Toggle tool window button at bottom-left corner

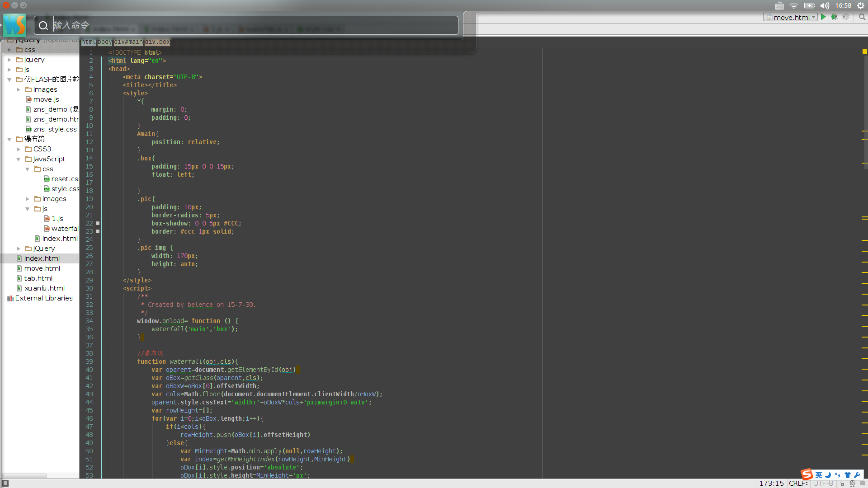[x=5, y=483]
